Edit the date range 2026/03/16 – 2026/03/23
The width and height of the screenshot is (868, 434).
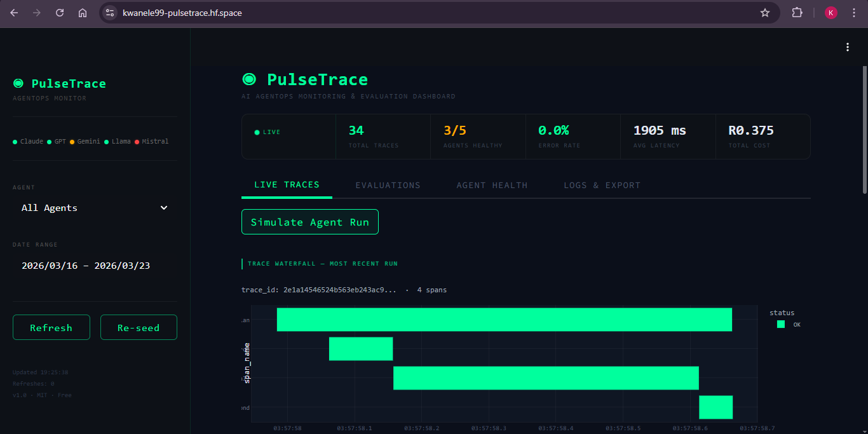95,266
